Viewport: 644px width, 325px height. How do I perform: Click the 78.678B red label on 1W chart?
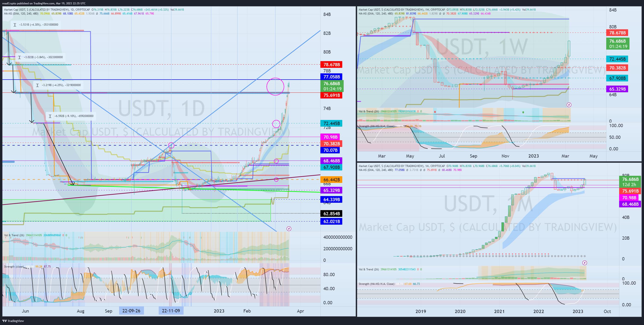[617, 33]
